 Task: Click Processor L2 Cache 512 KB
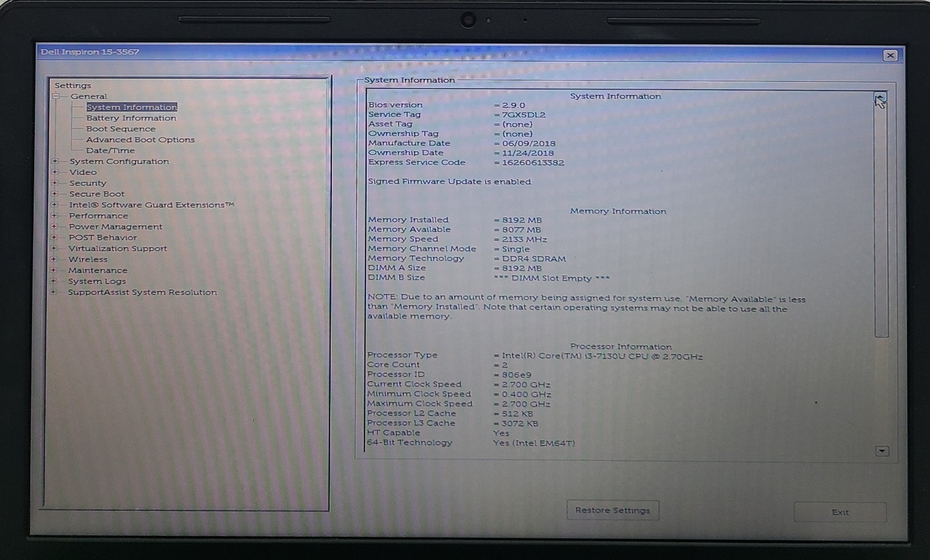pyautogui.click(x=517, y=414)
